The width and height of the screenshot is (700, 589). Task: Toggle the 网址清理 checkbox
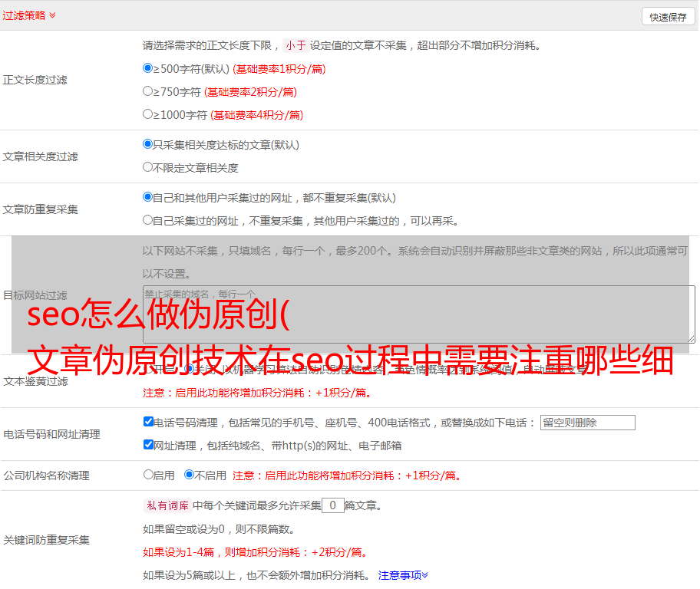pyautogui.click(x=148, y=444)
